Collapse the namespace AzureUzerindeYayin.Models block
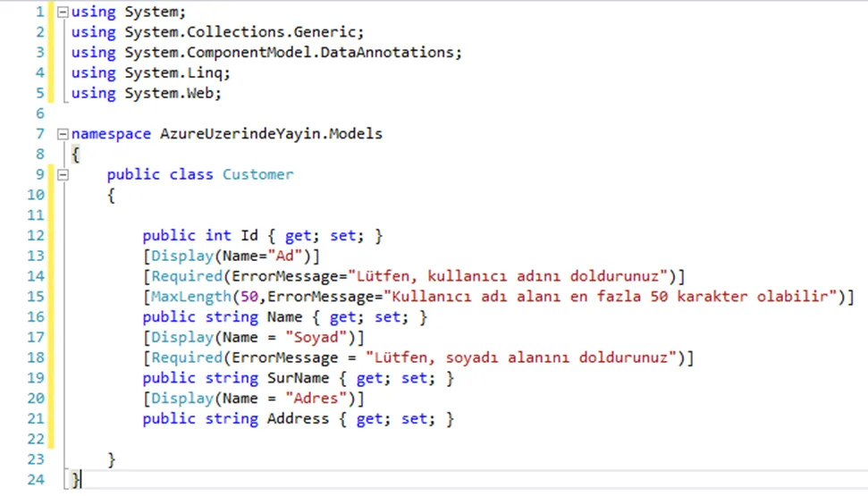868x496 pixels. pos(63,134)
